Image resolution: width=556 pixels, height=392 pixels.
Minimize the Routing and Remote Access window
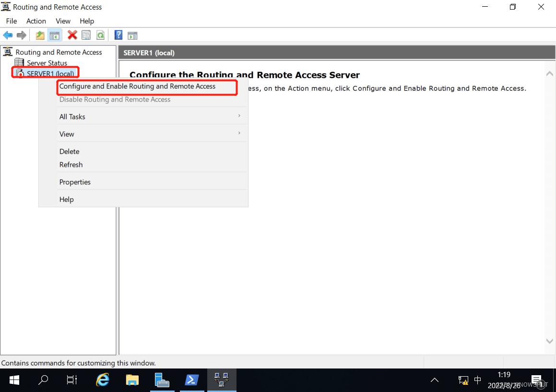[x=485, y=7]
